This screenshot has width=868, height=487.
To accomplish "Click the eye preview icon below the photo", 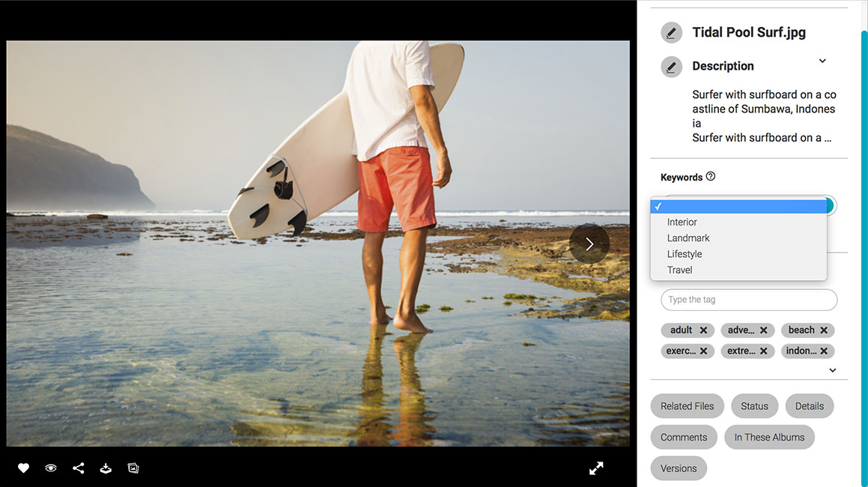I will [50, 468].
